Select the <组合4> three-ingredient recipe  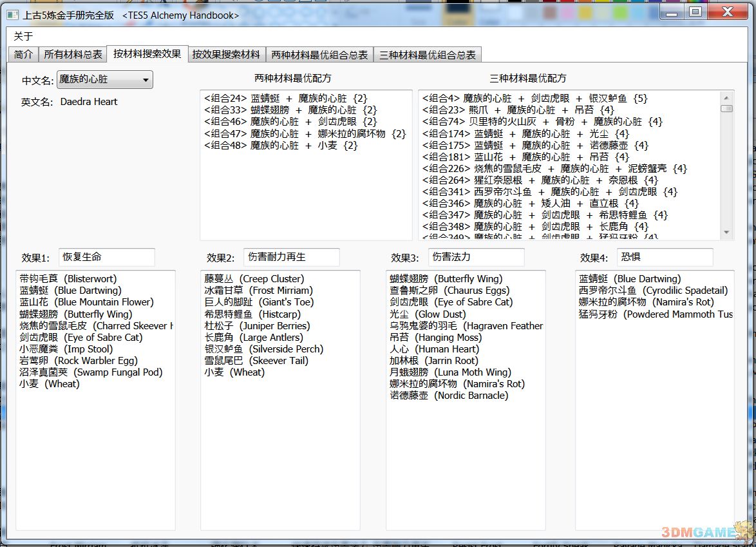pos(535,99)
